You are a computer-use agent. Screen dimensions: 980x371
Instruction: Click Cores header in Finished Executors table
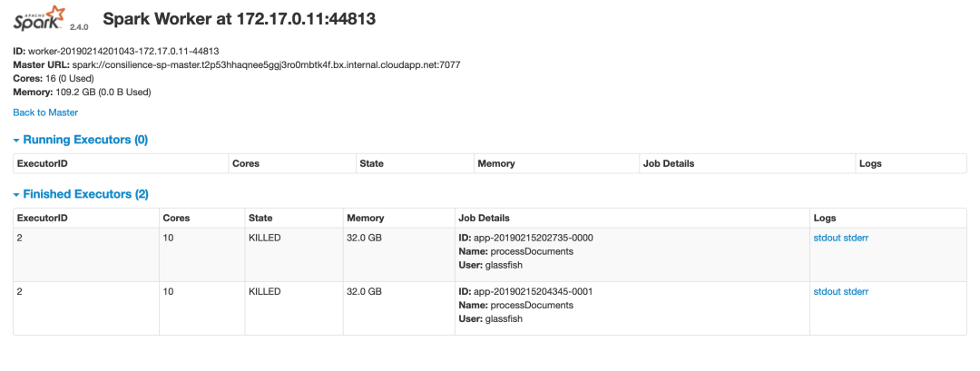click(176, 219)
